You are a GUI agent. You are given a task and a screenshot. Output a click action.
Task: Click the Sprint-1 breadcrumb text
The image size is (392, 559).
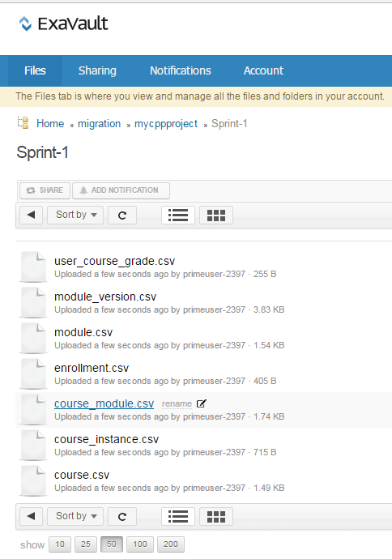229,124
